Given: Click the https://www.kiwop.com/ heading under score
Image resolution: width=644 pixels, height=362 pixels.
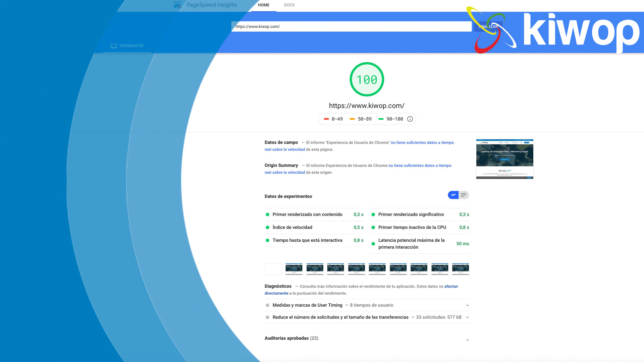Looking at the screenshot, I should coord(367,106).
